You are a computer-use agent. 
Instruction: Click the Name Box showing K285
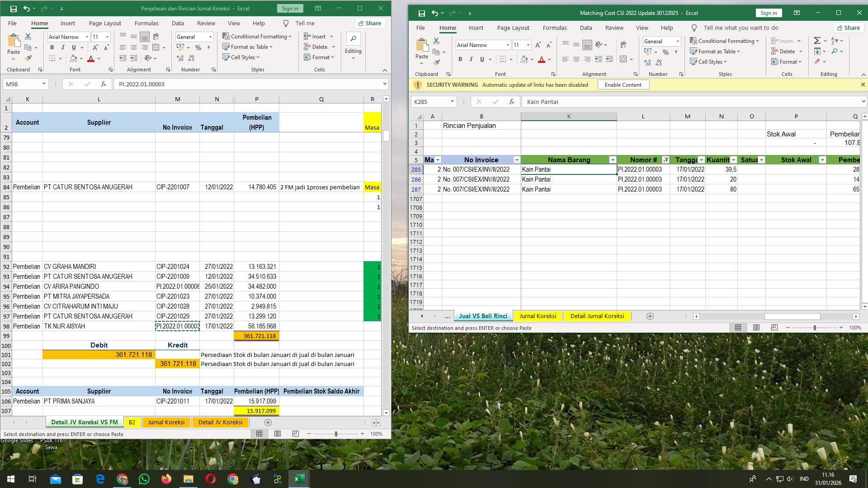pos(430,102)
